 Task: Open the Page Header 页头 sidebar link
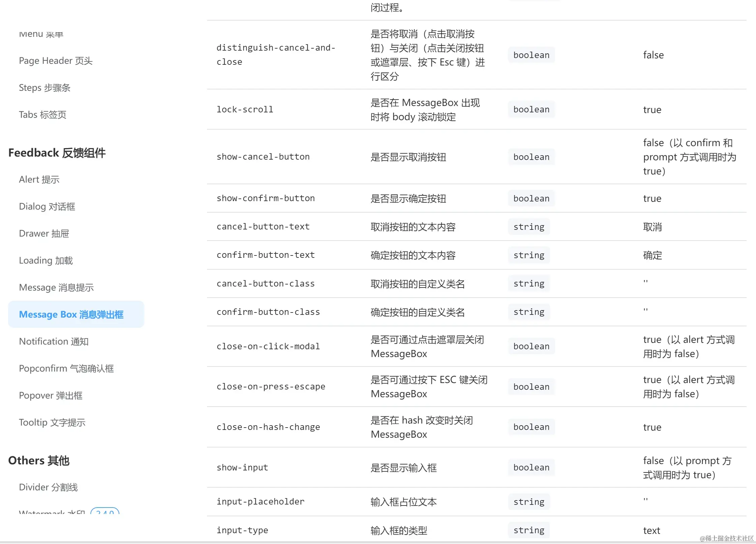point(56,61)
